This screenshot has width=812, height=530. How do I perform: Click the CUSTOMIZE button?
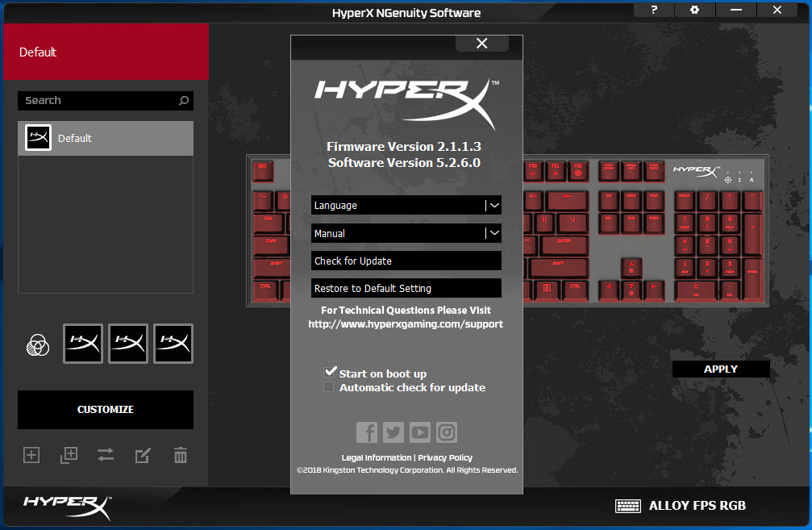[106, 409]
